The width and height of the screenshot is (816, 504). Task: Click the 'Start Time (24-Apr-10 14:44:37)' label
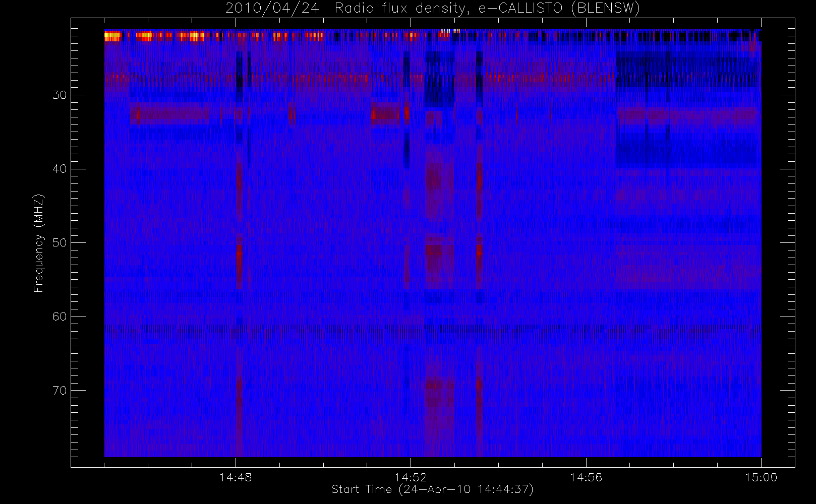pos(432,489)
